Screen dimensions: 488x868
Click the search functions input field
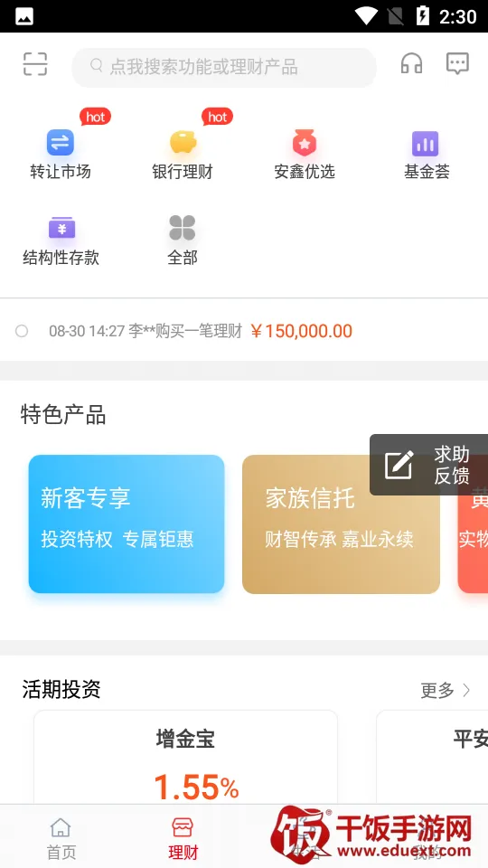pos(224,67)
